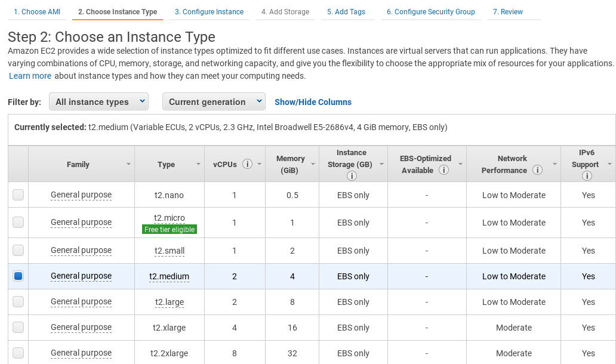Click the vCPUs column sort dropdown arrow
Screen dimensions: 616x364
click(260, 164)
